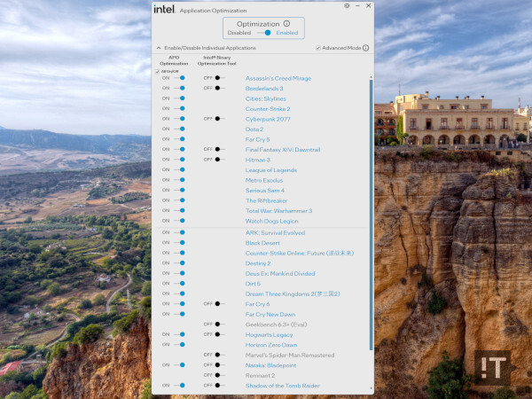The height and width of the screenshot is (399, 532).
Task: Enable Binary Optimization for Cyberpunk 2077
Action: 220,119
